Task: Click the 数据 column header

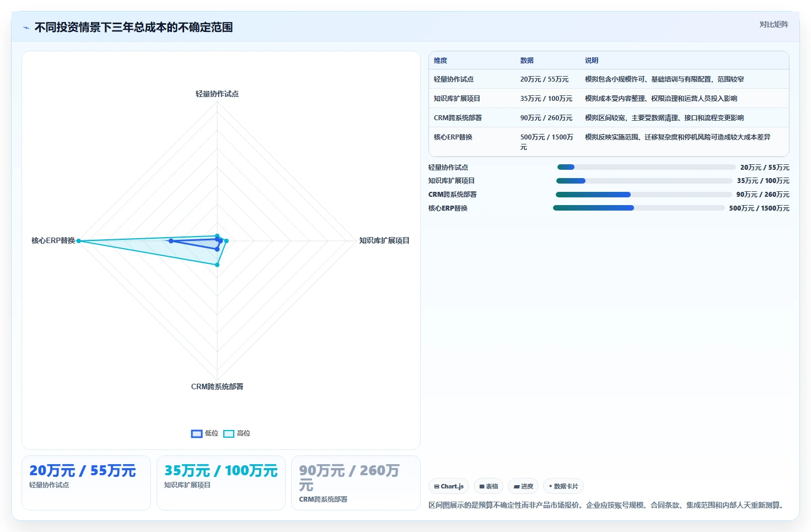Action: (527, 61)
